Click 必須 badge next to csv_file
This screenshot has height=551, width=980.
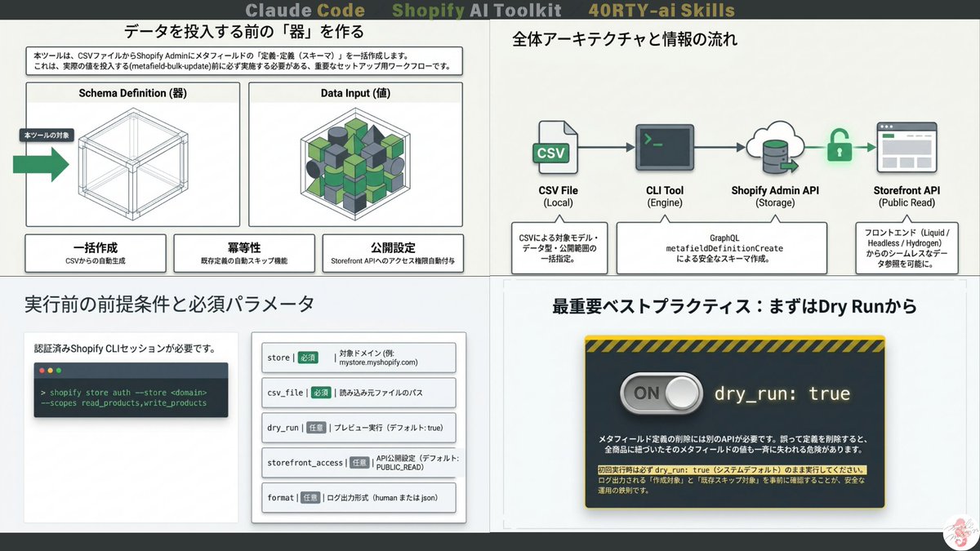point(321,393)
